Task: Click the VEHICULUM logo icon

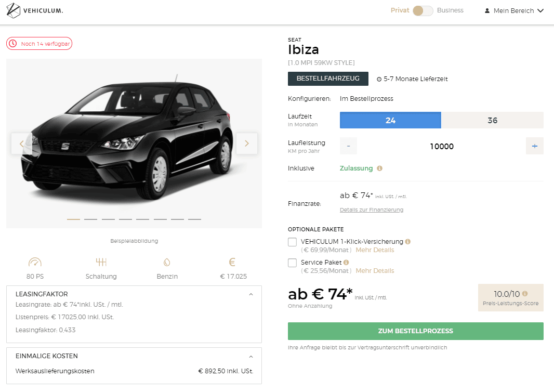Action: point(14,10)
